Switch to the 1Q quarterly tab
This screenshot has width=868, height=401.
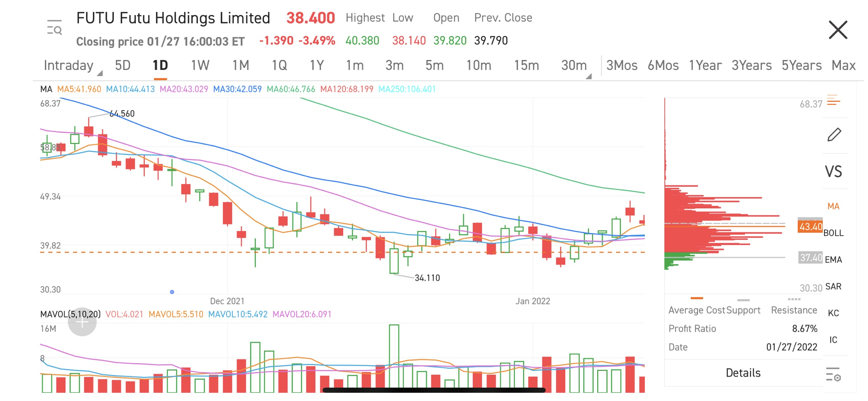tap(279, 65)
